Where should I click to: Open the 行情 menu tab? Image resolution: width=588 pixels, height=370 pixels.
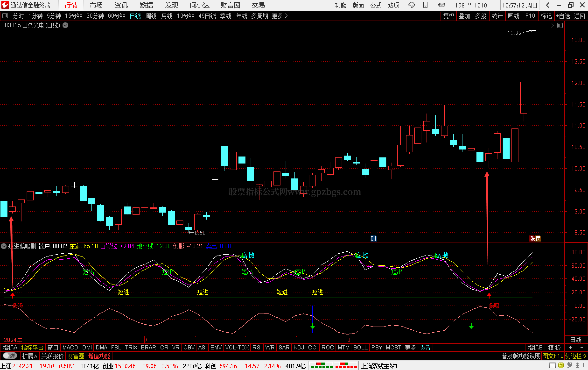click(71, 5)
